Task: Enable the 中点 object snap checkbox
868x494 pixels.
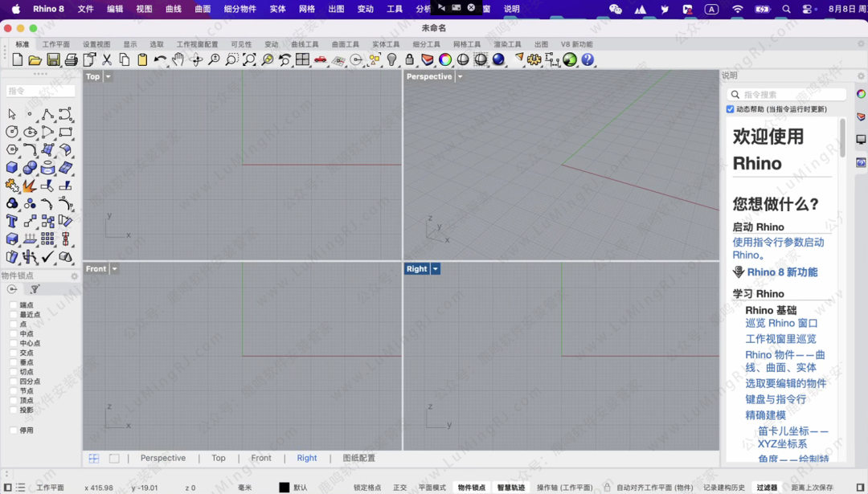Action: coord(14,334)
